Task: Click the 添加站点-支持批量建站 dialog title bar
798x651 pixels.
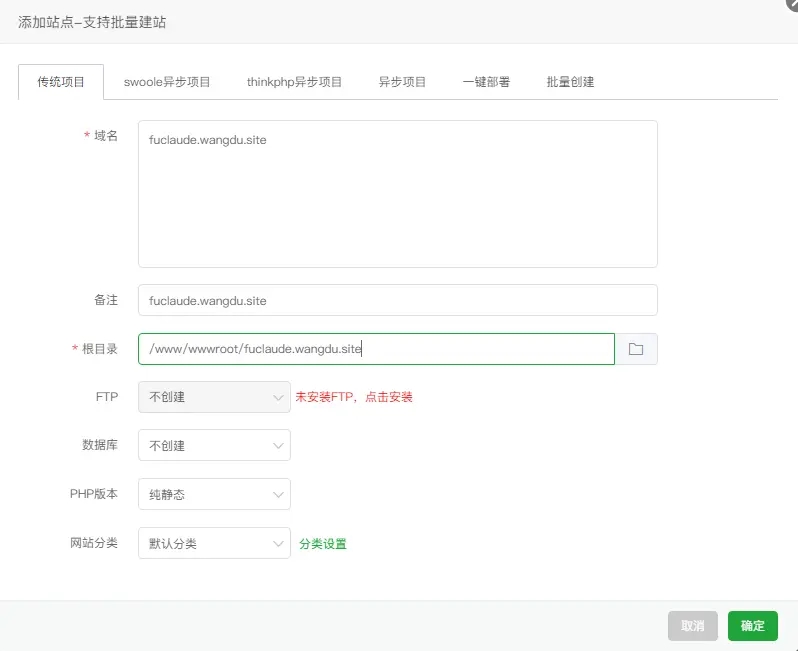Action: point(400,21)
